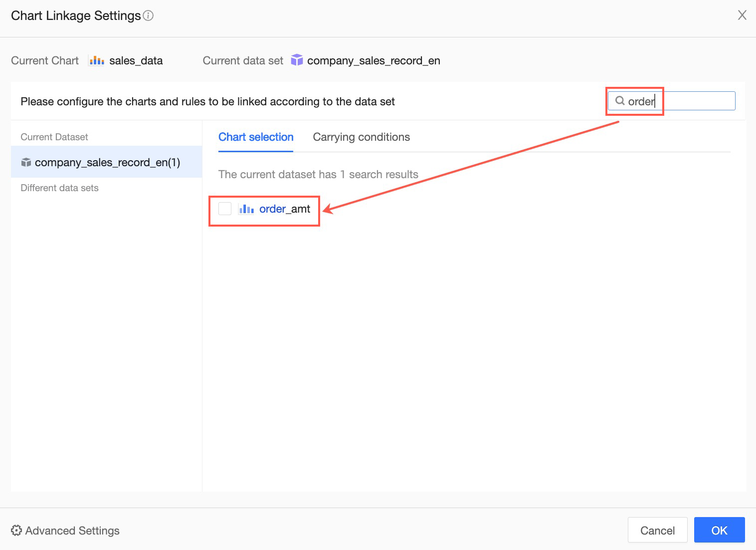The width and height of the screenshot is (756, 550).
Task: Click the order_amt chart name
Action: [285, 209]
